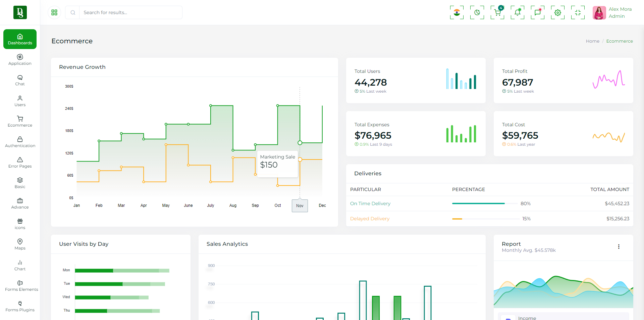Image resolution: width=644 pixels, height=320 pixels.
Task: Click the PERCENTAGE column header
Action: [x=468, y=189]
